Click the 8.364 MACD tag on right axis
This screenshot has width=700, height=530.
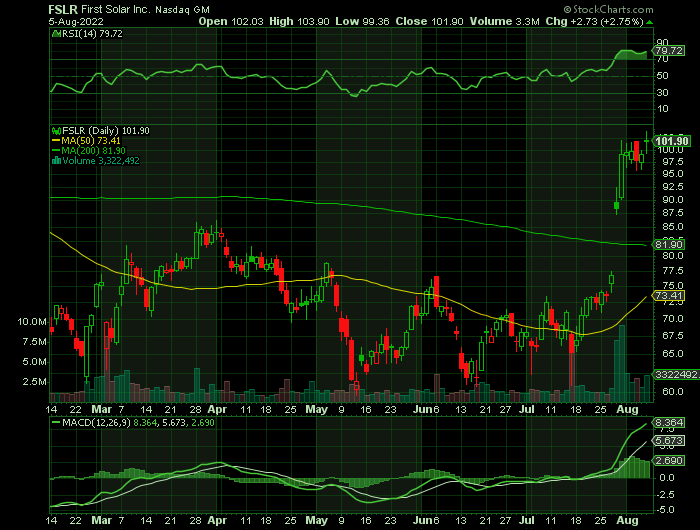(x=668, y=422)
